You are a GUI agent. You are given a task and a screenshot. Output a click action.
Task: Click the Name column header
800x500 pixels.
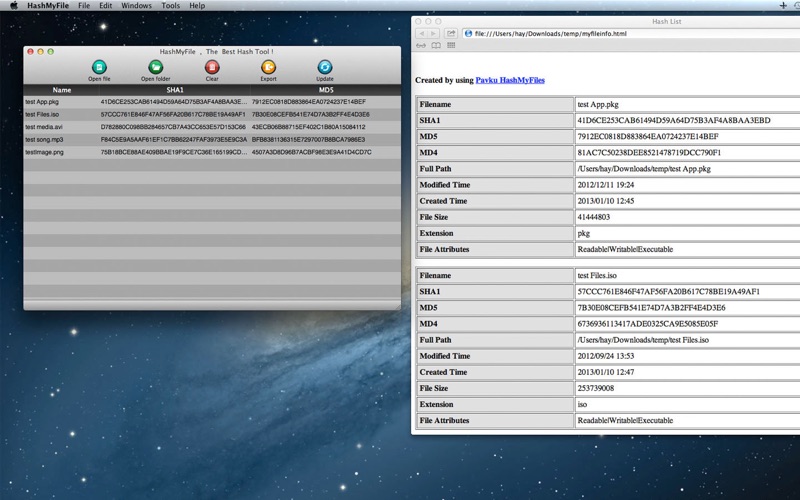62,90
